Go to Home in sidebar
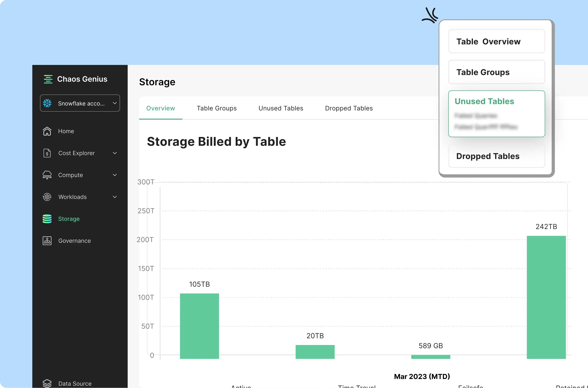The width and height of the screenshot is (588, 388). (66, 131)
